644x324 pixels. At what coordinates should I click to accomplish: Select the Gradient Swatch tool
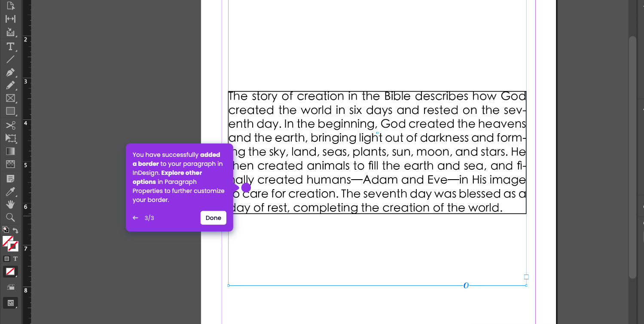click(x=11, y=151)
